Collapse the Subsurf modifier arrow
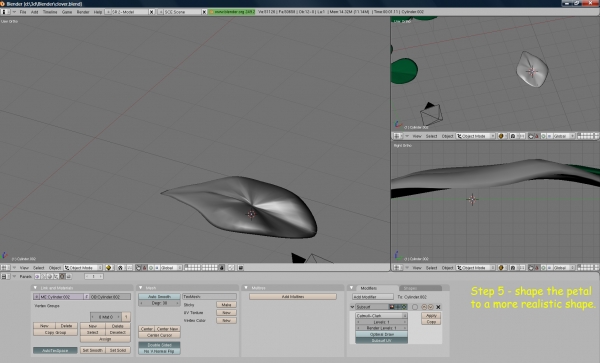 (352, 307)
